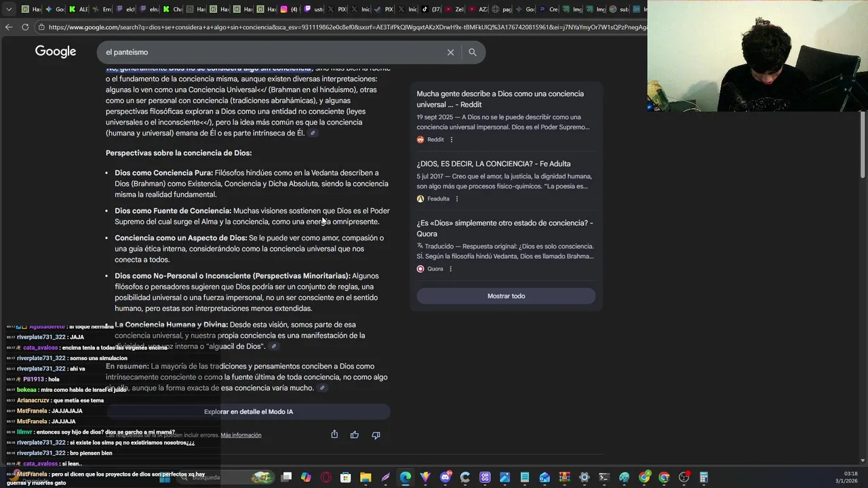Screen dimensions: 868x488
Task: Open OP.GG app from the taskbar
Action: tap(485, 477)
